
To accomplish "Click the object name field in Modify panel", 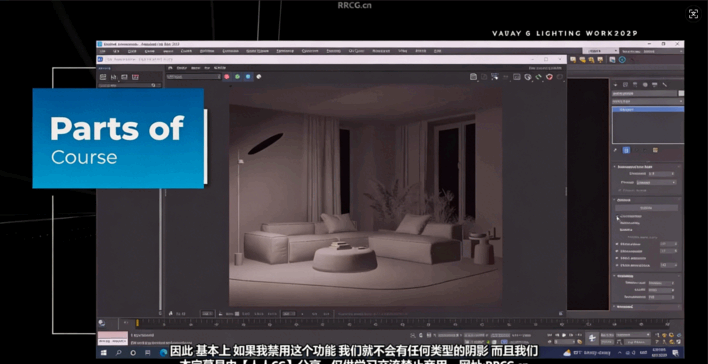I will click(x=644, y=93).
